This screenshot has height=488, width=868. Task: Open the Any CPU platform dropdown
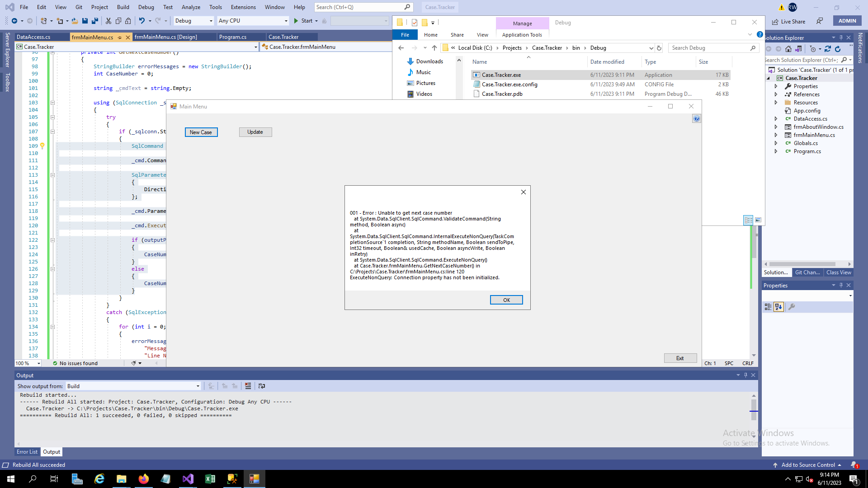pos(286,21)
